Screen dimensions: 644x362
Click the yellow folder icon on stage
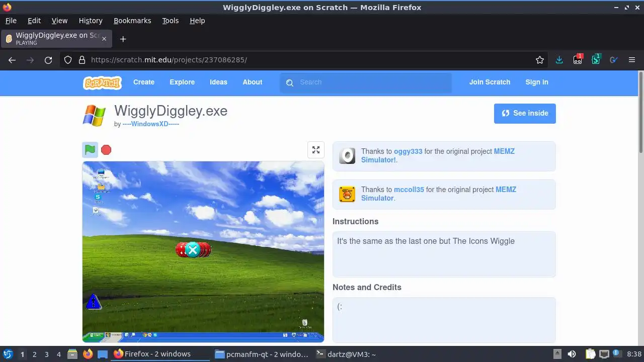[x=101, y=187]
